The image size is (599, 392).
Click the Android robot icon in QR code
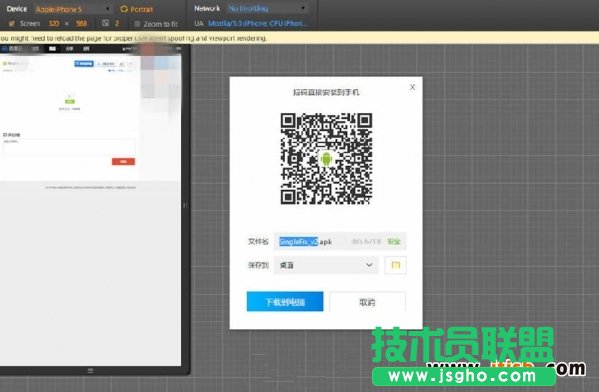coord(326,159)
